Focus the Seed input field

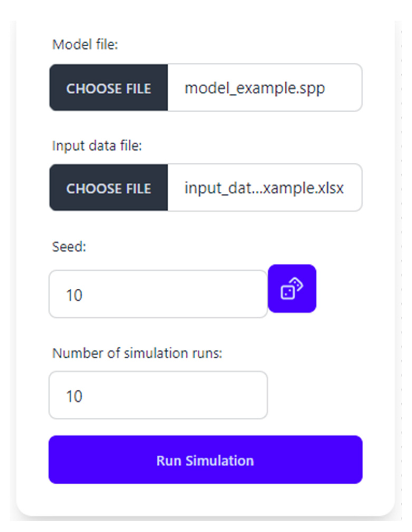tap(158, 294)
